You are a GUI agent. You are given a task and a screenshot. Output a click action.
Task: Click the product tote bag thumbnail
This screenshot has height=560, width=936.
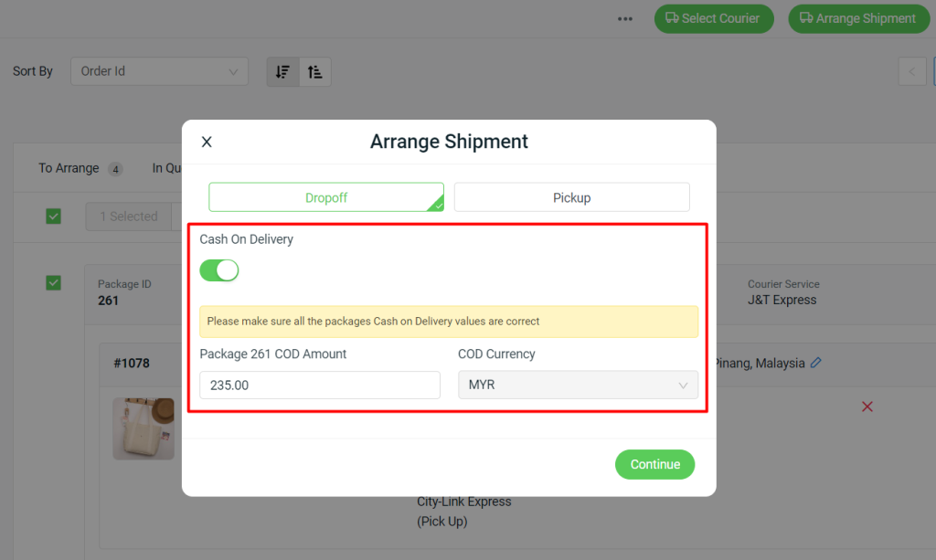(x=144, y=428)
